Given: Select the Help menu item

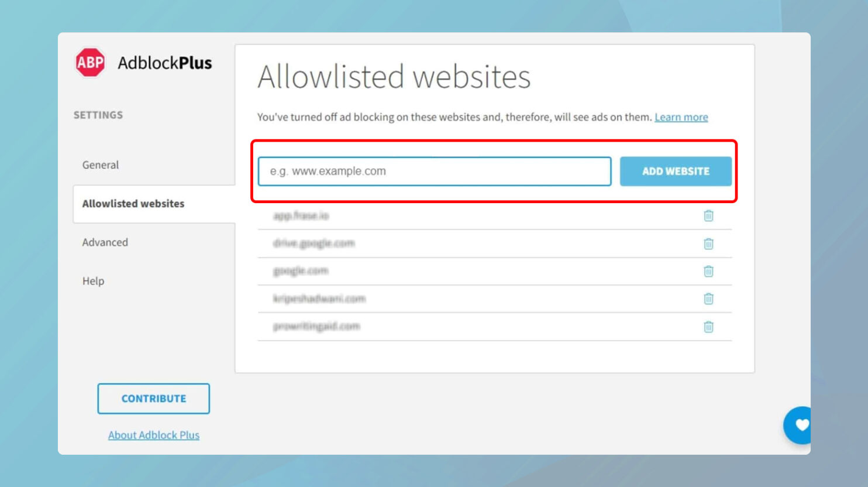Looking at the screenshot, I should (92, 281).
